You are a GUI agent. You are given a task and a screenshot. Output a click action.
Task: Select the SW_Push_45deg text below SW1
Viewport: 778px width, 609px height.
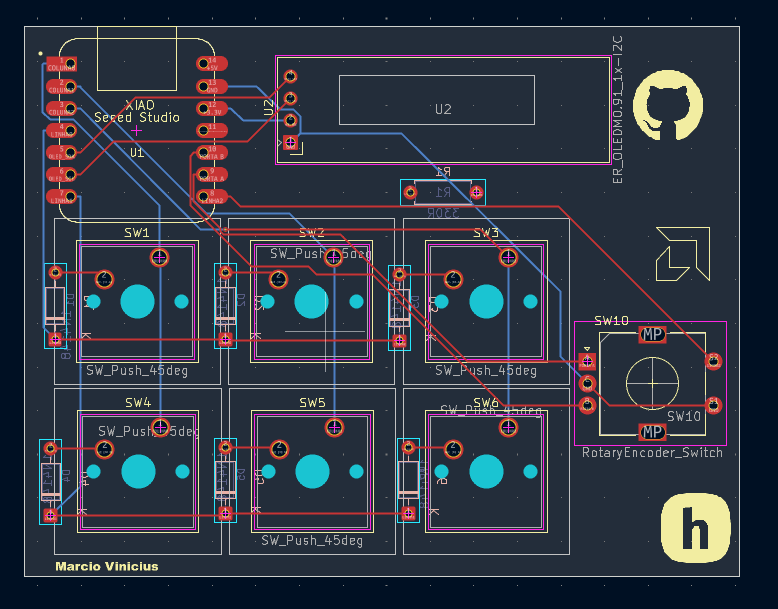point(137,371)
